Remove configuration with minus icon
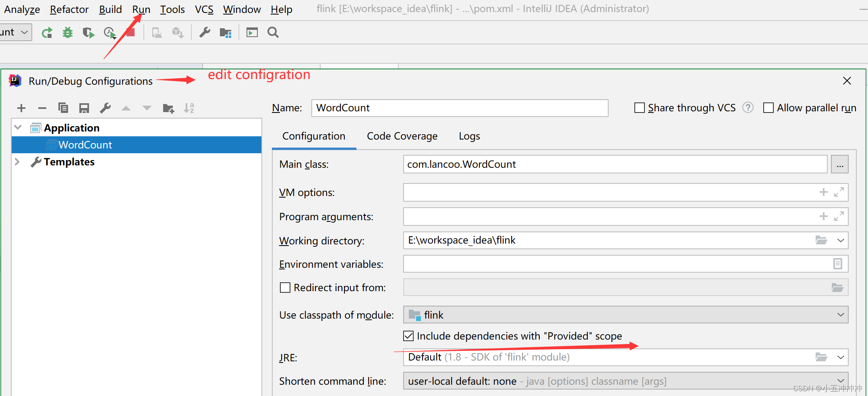Image resolution: width=868 pixels, height=396 pixels. [x=42, y=108]
